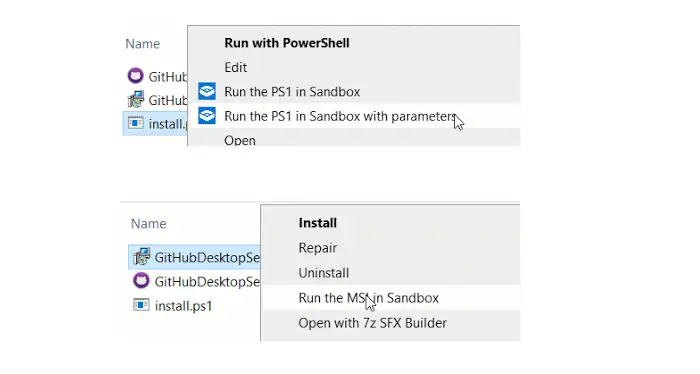Viewport: 700px width, 374px height.
Task: Select Run the PS1 in Sandbox with parameters
Action: [339, 116]
